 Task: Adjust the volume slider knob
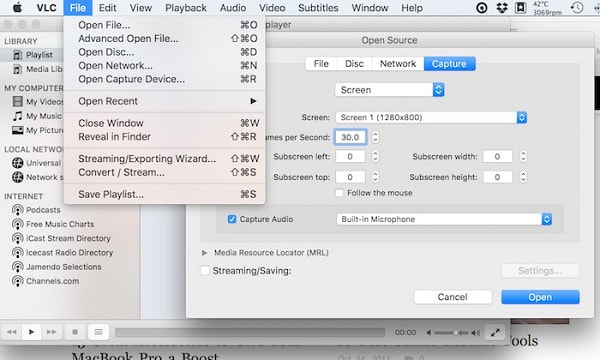coord(455,332)
